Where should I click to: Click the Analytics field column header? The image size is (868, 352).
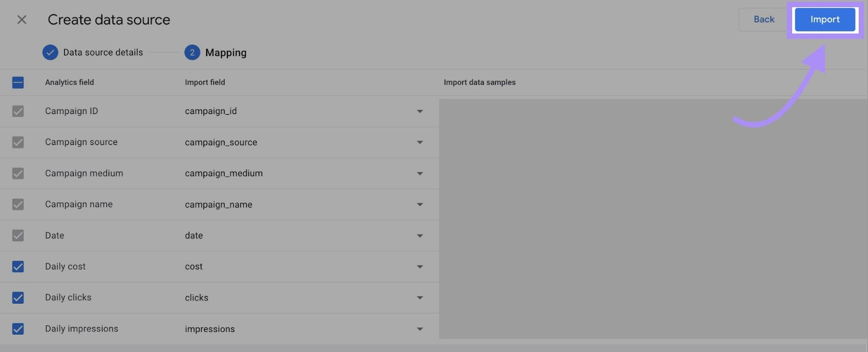[x=69, y=82]
